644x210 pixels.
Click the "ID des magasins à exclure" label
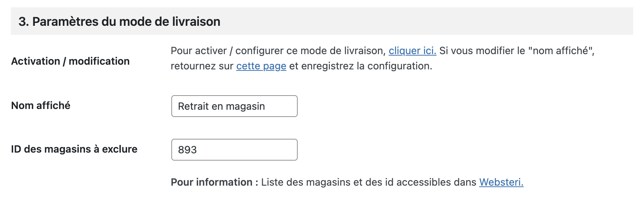click(x=74, y=149)
